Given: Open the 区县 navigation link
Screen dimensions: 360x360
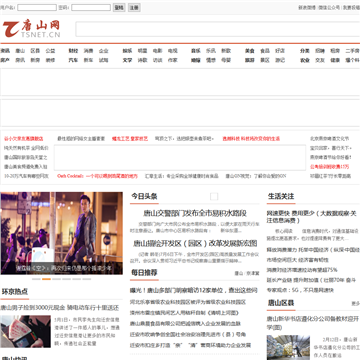Looking at the screenshot, I should (x=35, y=51).
